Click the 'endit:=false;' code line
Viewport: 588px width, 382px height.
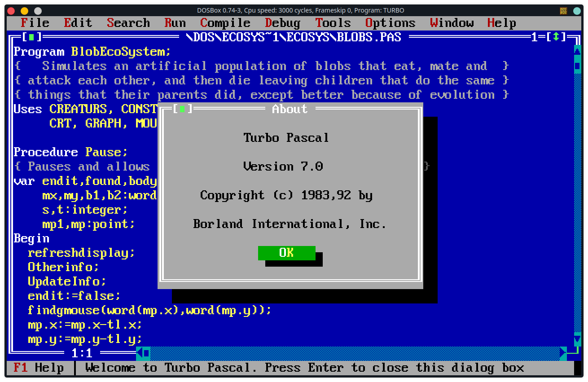(75, 296)
